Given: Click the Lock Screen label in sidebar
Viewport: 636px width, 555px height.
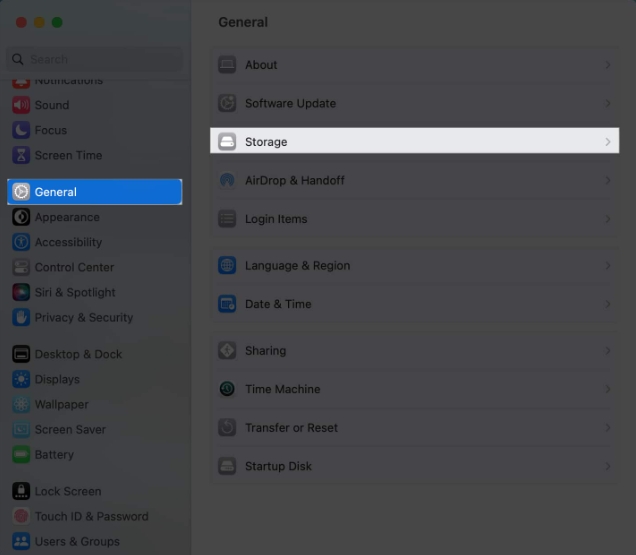Looking at the screenshot, I should pos(68,491).
